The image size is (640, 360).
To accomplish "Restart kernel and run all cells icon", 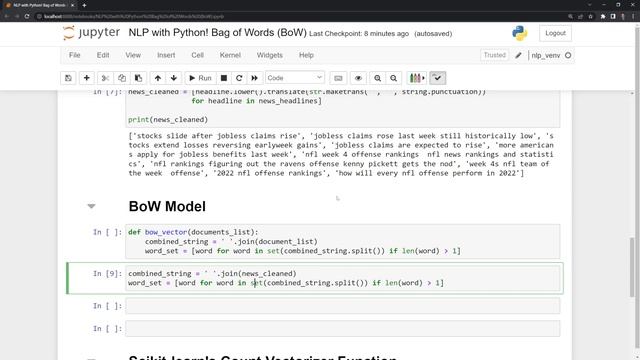I will [255, 78].
